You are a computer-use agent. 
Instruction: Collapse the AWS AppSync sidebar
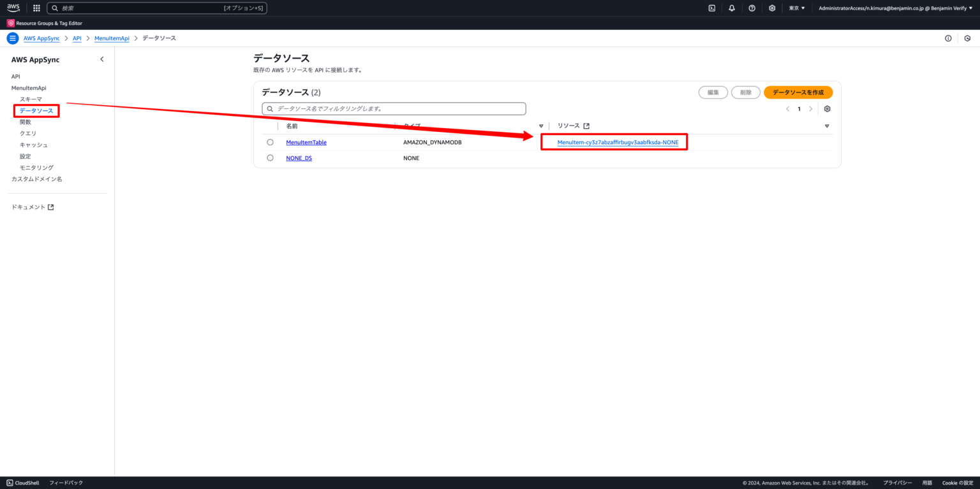pos(101,59)
